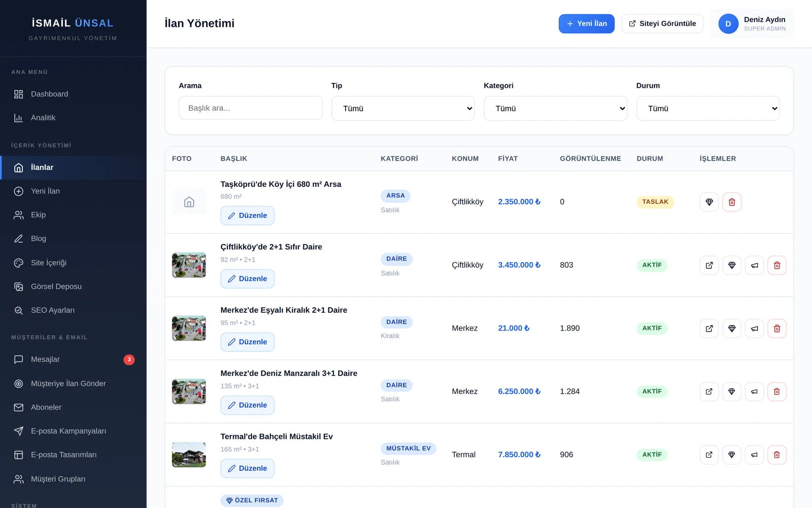Open Mesajlar in the sidebar

pyautogui.click(x=73, y=360)
